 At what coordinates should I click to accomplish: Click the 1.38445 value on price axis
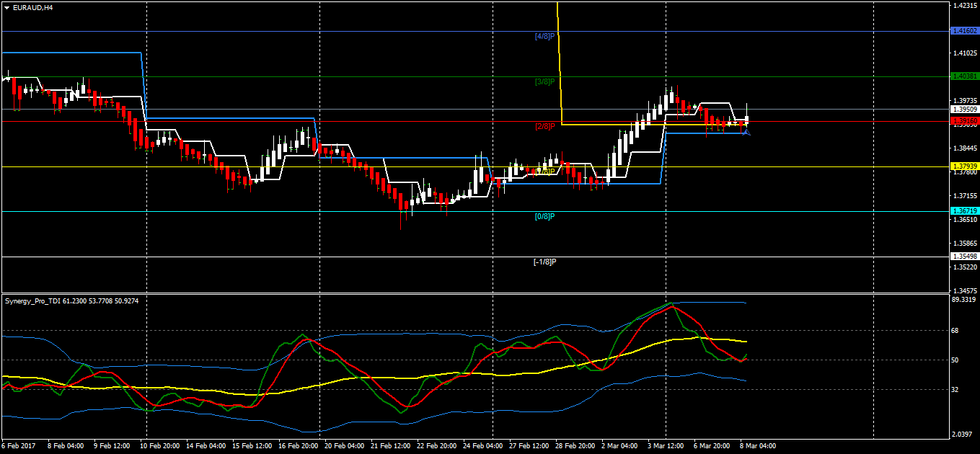[x=965, y=148]
